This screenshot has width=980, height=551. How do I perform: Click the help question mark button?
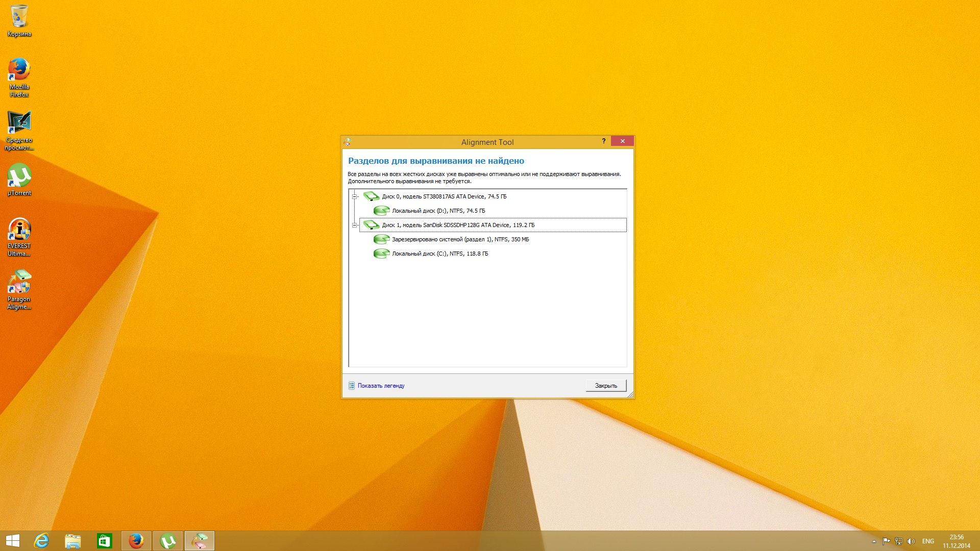click(x=603, y=141)
